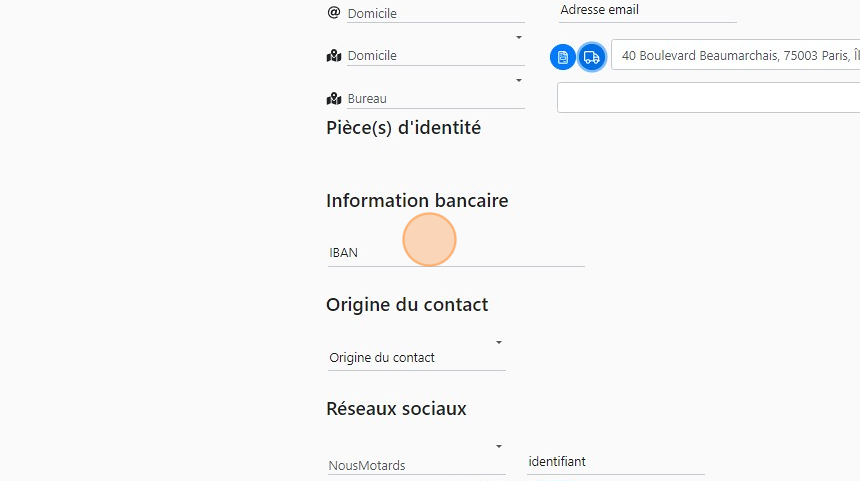Click the small arrow above Bureau label

(519, 80)
